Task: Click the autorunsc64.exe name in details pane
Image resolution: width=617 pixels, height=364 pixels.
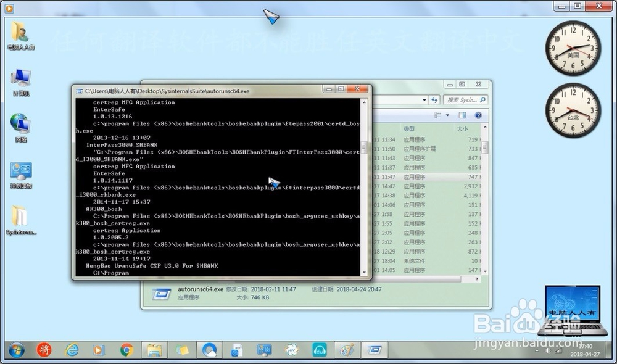Action: click(x=201, y=289)
